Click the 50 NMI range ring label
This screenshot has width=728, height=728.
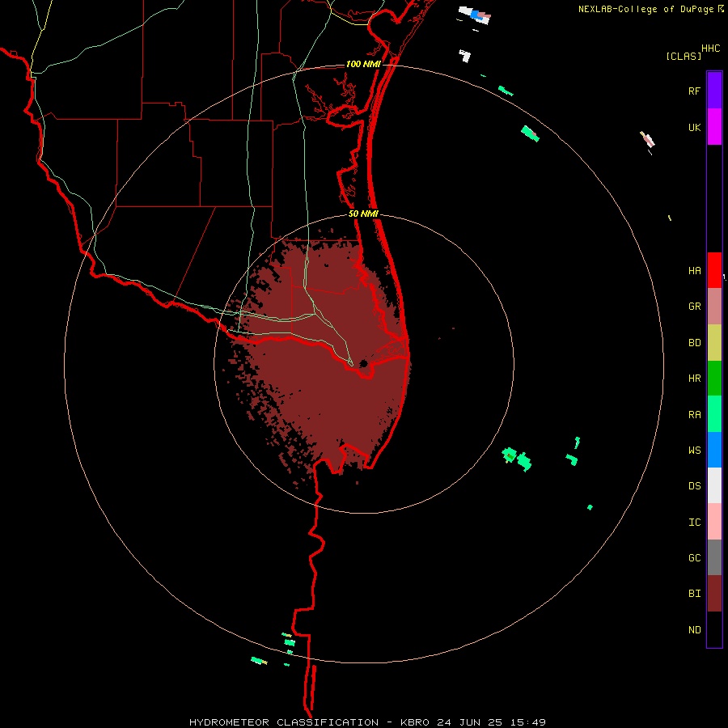coord(363,214)
